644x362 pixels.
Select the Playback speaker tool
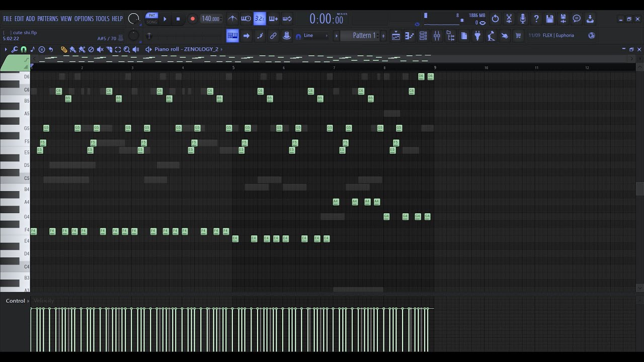click(136, 49)
